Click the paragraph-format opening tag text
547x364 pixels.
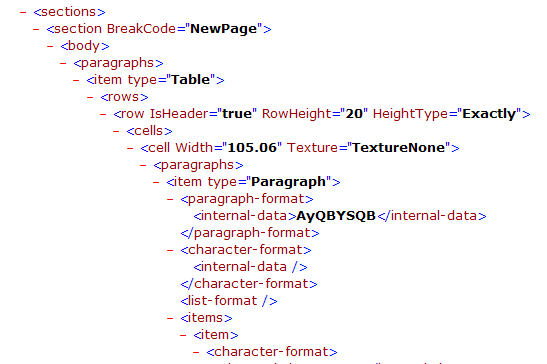247,199
